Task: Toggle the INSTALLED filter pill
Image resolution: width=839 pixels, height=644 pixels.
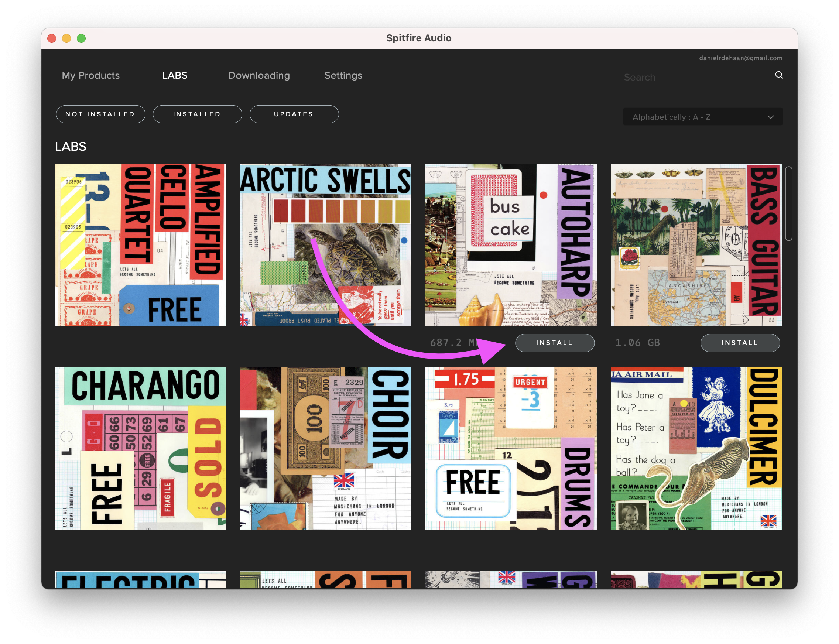Action: tap(197, 114)
